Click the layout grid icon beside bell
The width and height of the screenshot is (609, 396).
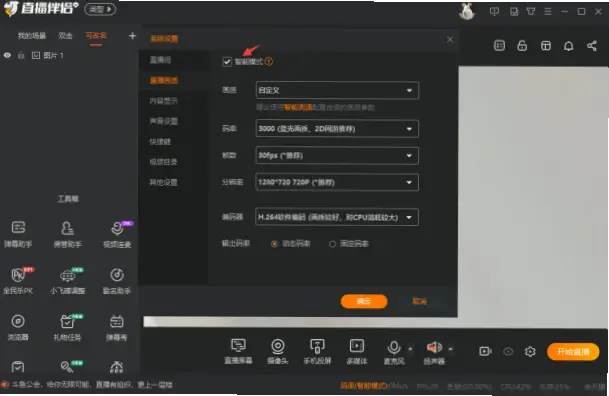(546, 46)
